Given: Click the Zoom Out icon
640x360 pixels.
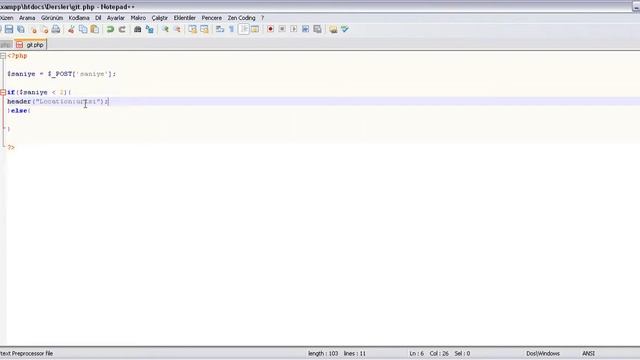Looking at the screenshot, I should tap(177, 29).
